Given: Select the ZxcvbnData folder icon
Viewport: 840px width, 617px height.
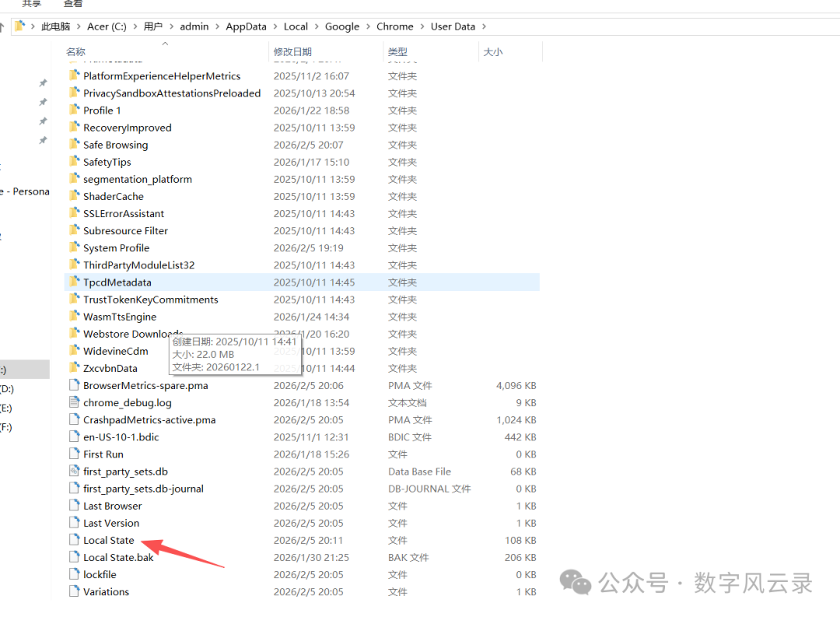Looking at the screenshot, I should 74,367.
